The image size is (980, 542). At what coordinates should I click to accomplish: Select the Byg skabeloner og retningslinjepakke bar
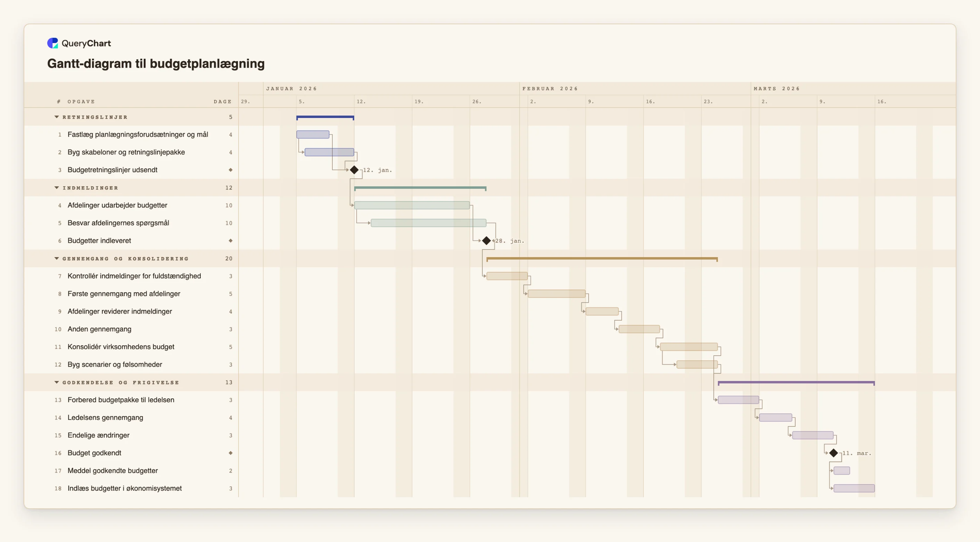(x=330, y=152)
